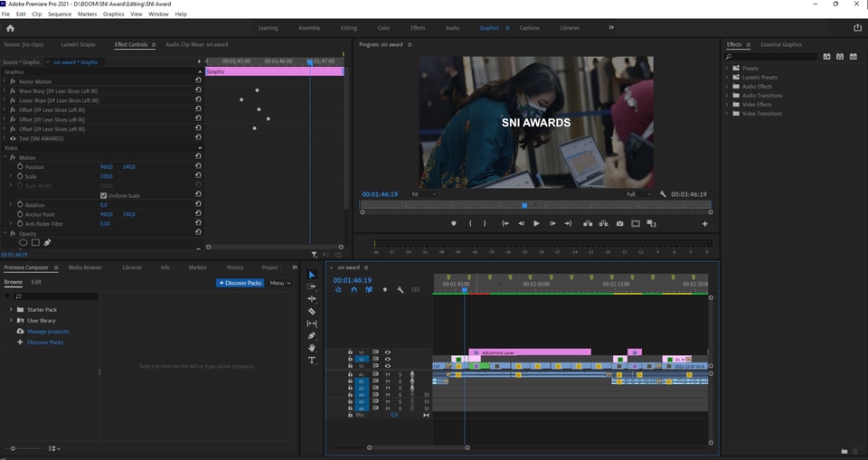Expand the Lumetri Presets bin
The height and width of the screenshot is (460, 868).
[x=727, y=78]
